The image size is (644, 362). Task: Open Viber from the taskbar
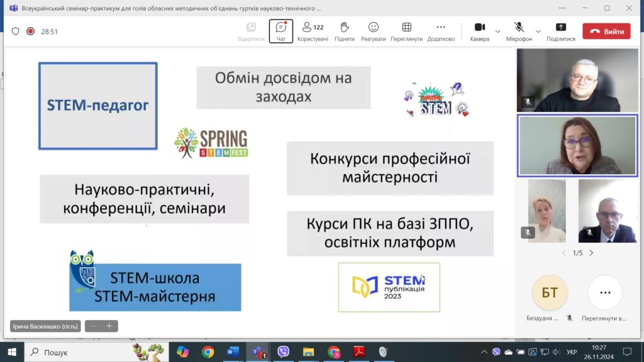(x=284, y=352)
